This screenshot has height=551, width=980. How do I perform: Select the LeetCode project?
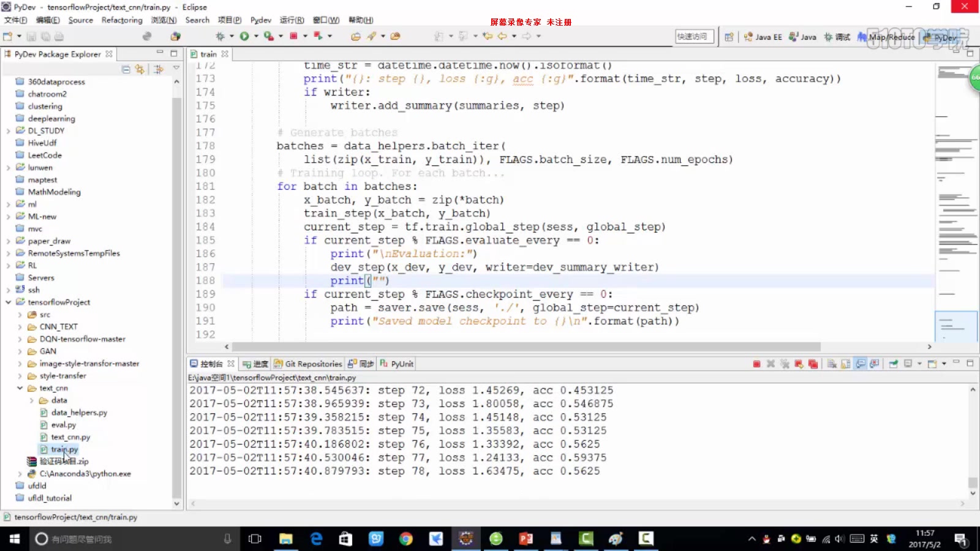(x=45, y=155)
